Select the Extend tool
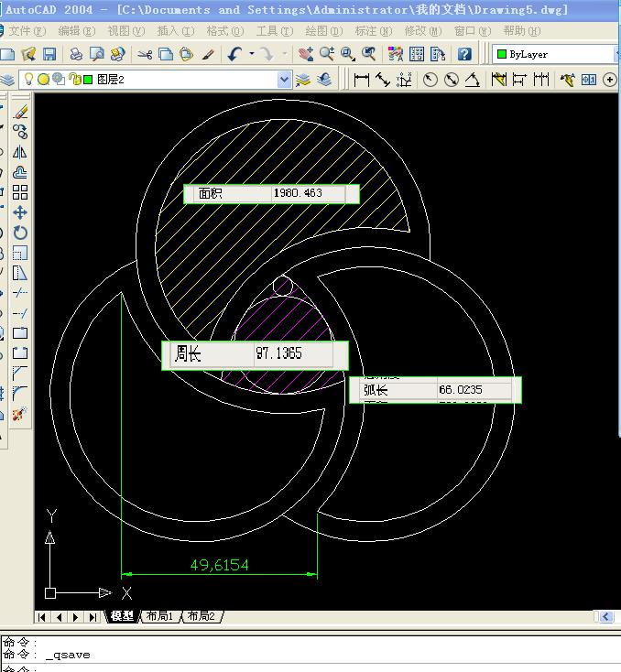This screenshot has height=672, width=621. [x=20, y=313]
